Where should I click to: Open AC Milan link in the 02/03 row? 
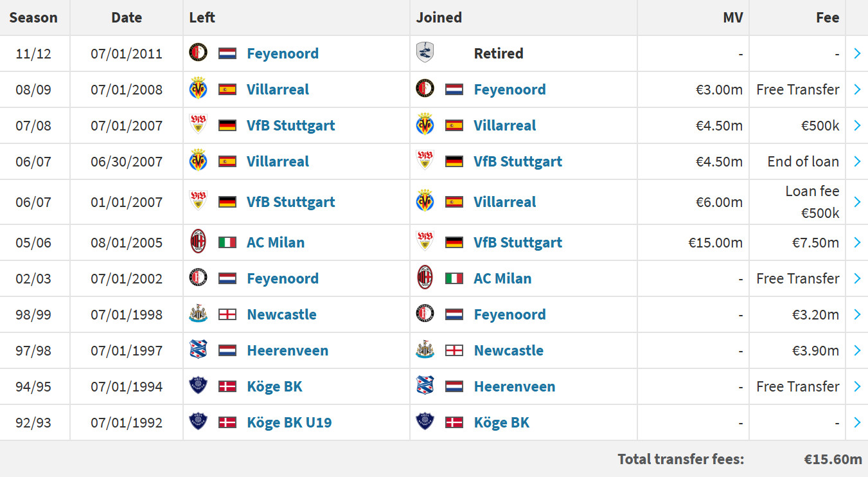(x=502, y=278)
